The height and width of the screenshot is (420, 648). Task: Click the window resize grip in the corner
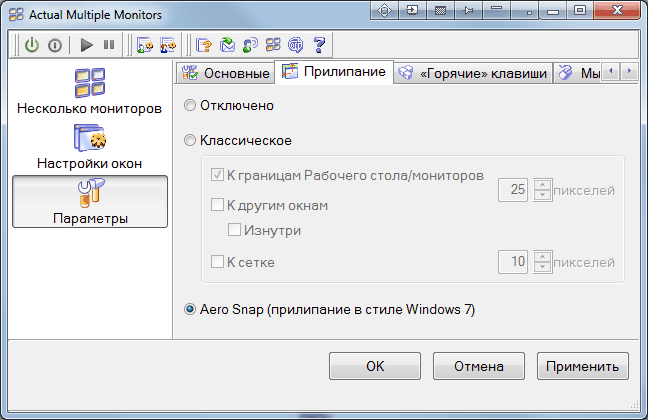point(634,406)
